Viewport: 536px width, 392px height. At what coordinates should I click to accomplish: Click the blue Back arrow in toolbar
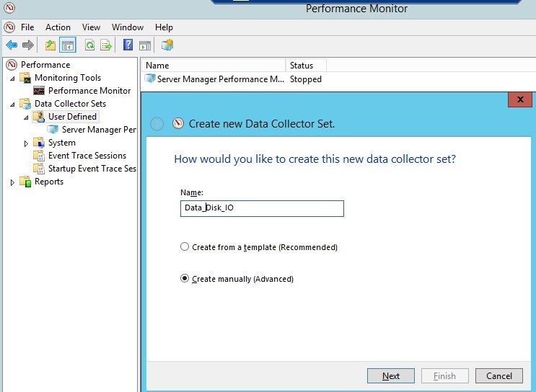[x=12, y=45]
